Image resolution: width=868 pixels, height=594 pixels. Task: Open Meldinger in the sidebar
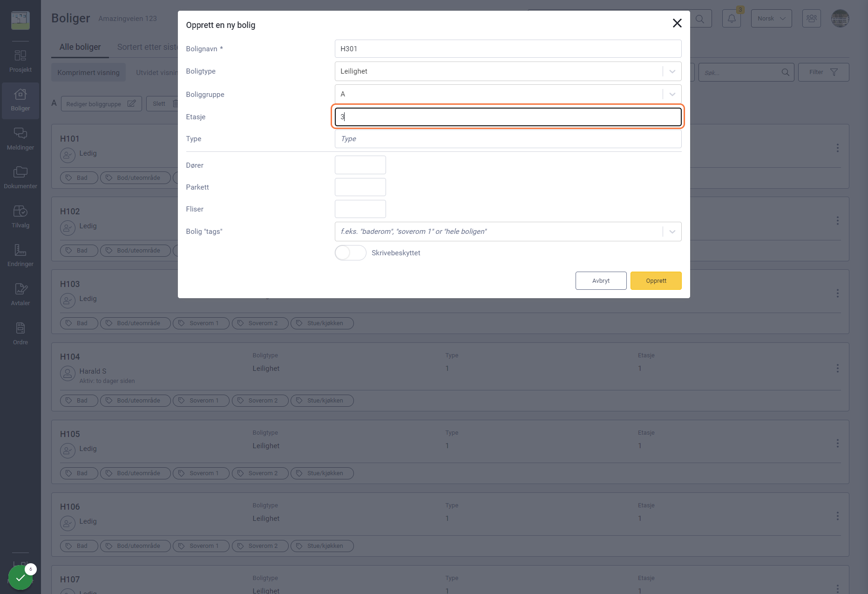[20, 139]
